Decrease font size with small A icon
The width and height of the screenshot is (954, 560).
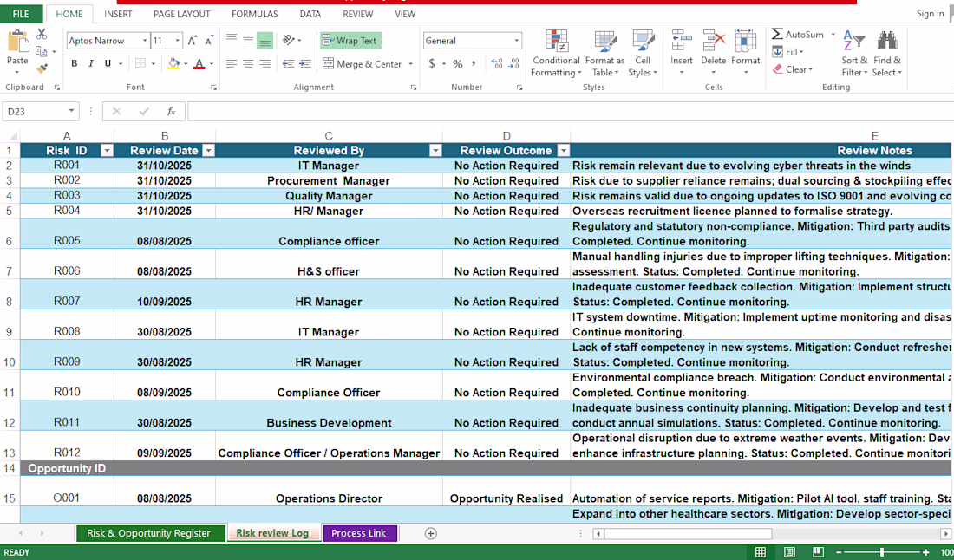pos(209,41)
